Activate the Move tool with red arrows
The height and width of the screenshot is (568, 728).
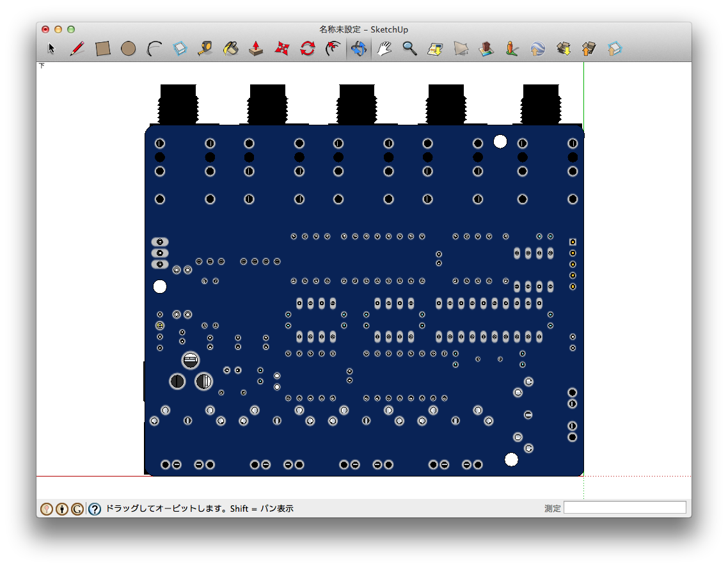pos(282,49)
